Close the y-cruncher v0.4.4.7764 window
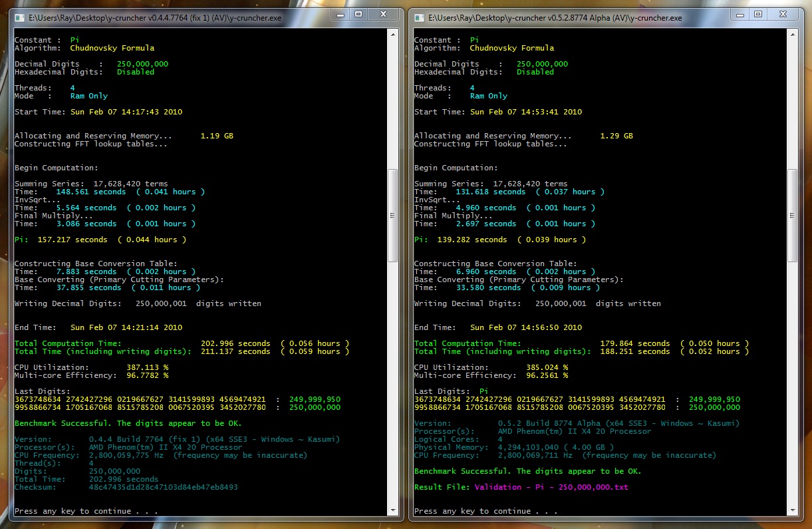The width and height of the screenshot is (812, 529). click(384, 14)
